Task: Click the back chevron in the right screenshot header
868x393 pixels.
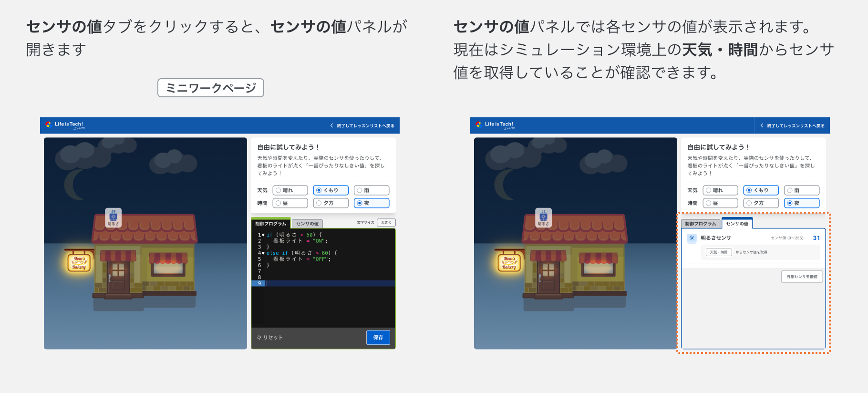Action: (762, 126)
